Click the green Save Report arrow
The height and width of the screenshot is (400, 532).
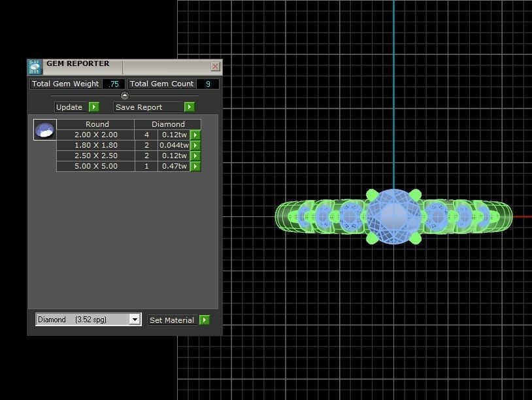coord(190,107)
